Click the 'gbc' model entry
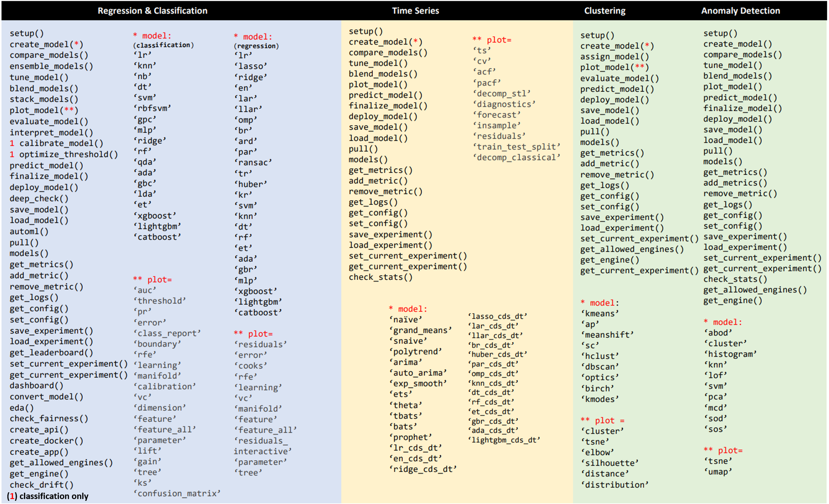829x504 pixels. [x=145, y=183]
